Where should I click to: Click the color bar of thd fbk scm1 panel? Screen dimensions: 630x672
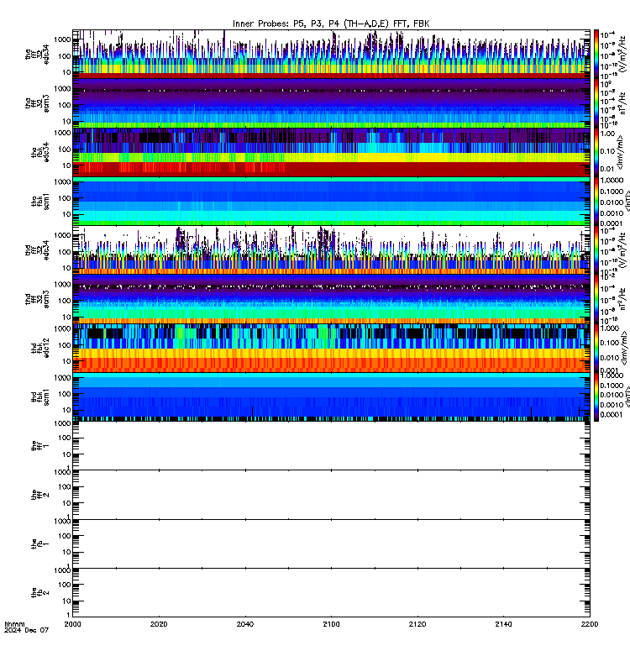pyautogui.click(x=596, y=396)
